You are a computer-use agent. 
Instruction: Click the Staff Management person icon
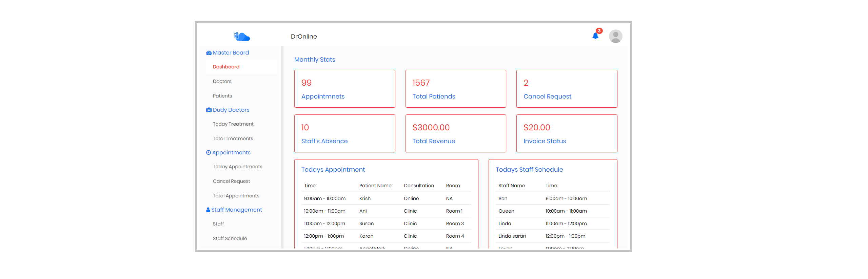point(208,210)
